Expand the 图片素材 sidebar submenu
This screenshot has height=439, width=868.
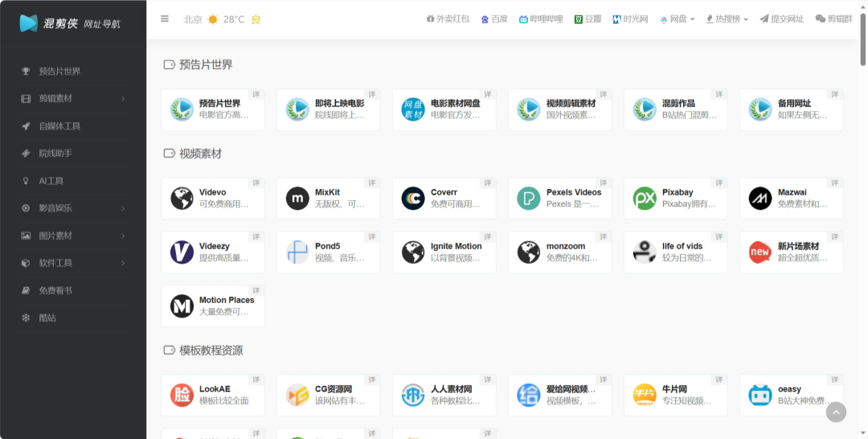coord(73,236)
